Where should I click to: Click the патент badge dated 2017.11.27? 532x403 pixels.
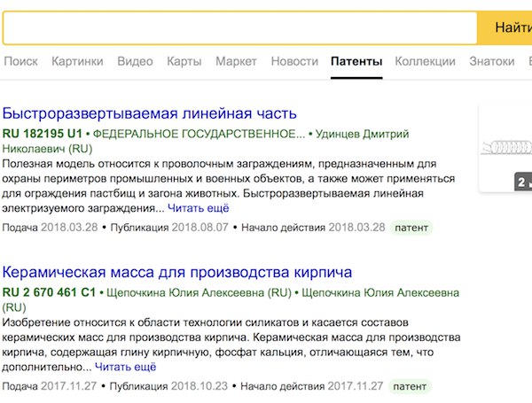click(410, 386)
